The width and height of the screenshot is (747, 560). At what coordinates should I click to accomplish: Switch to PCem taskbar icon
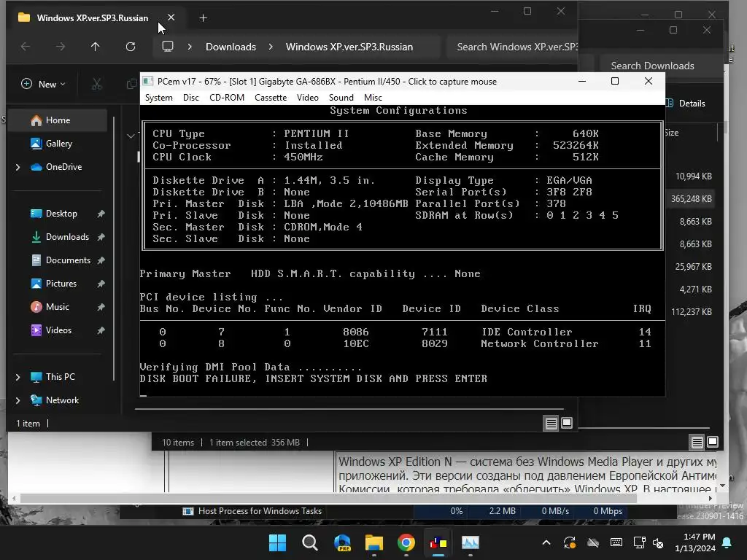pos(438,542)
